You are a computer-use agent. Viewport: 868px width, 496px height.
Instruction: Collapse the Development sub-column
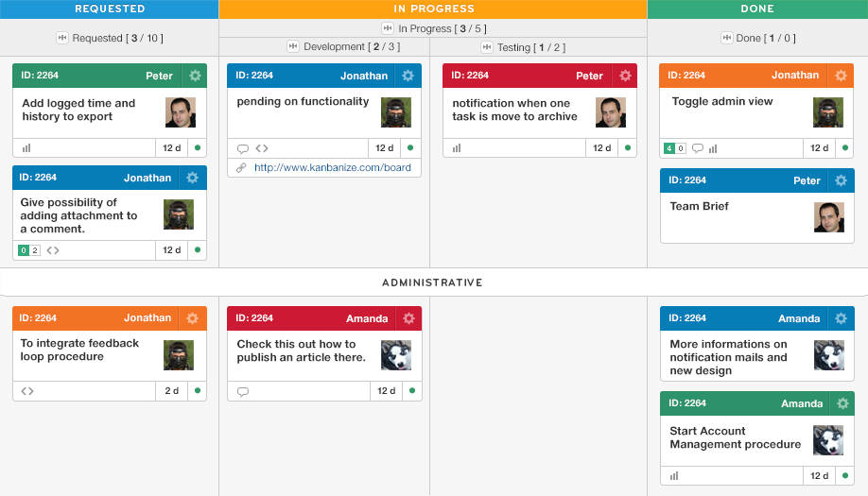tap(293, 47)
